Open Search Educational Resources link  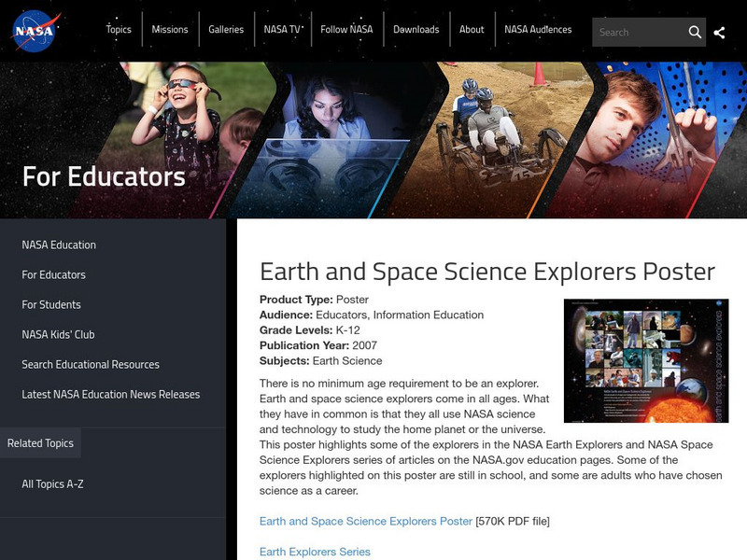click(91, 365)
